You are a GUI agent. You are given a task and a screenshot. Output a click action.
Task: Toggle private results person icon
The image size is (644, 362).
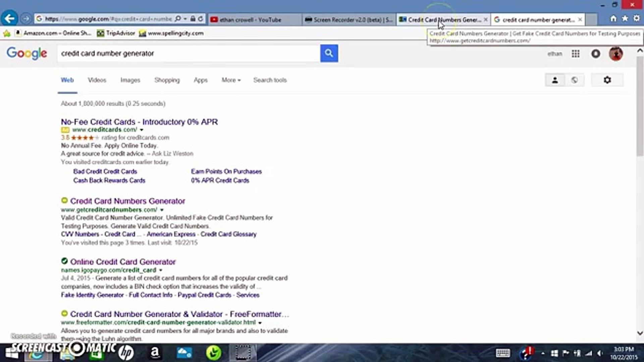[x=555, y=80]
